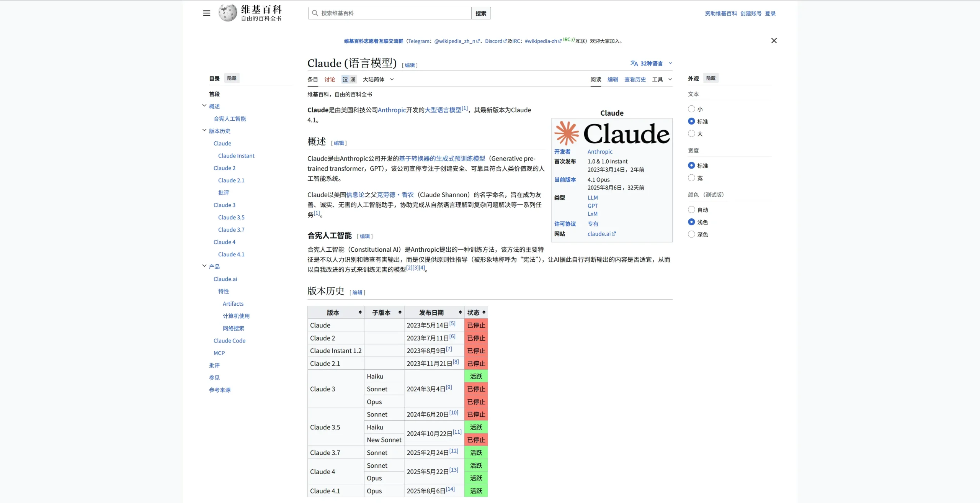This screenshot has width=980, height=503.
Task: Click the Claude logo image in infobox
Action: (612, 133)
